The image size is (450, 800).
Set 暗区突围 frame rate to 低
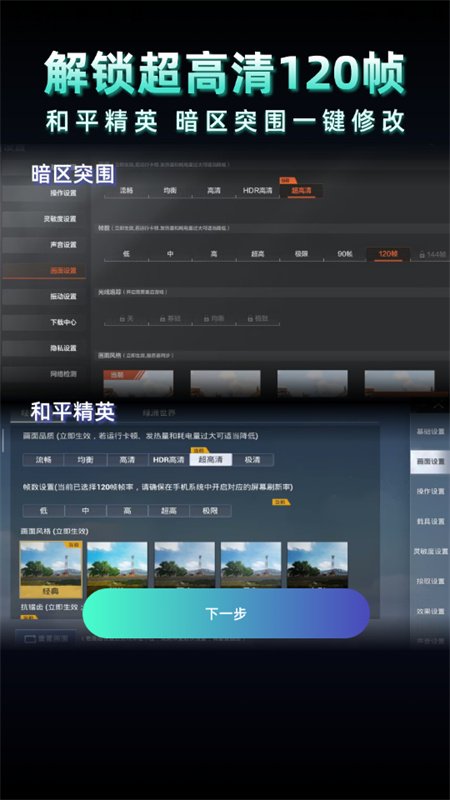[126, 254]
